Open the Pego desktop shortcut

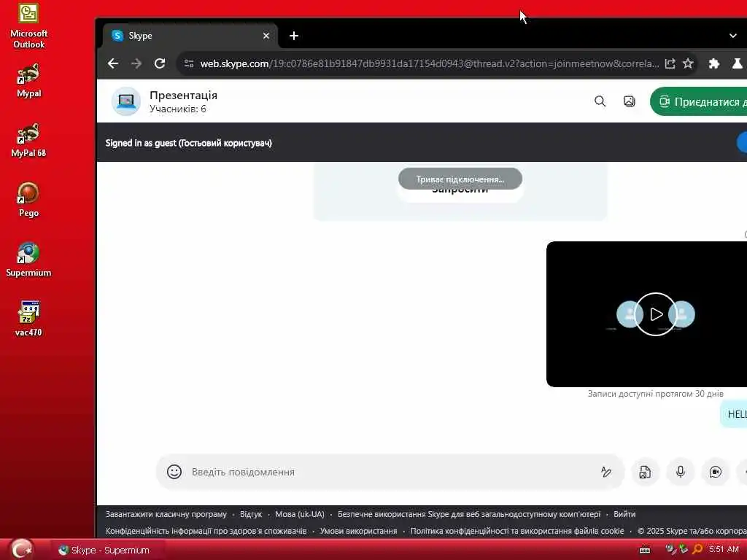(28, 200)
